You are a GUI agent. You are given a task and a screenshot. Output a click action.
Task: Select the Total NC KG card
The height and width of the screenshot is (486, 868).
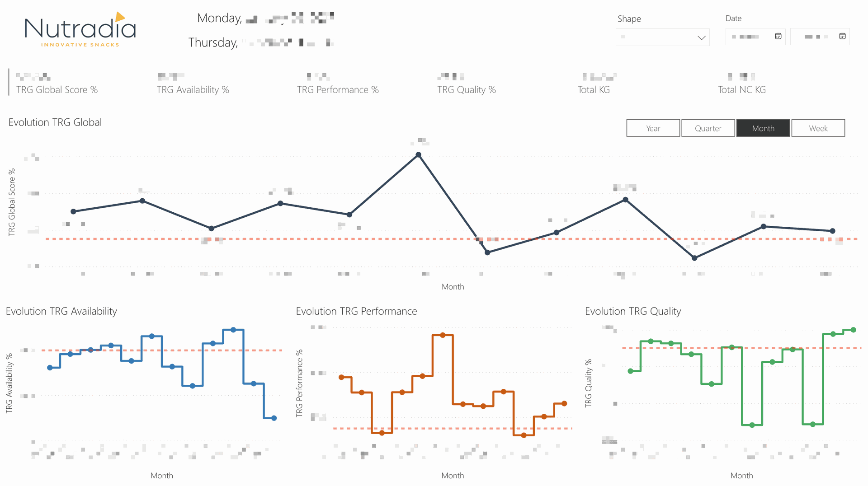(742, 83)
